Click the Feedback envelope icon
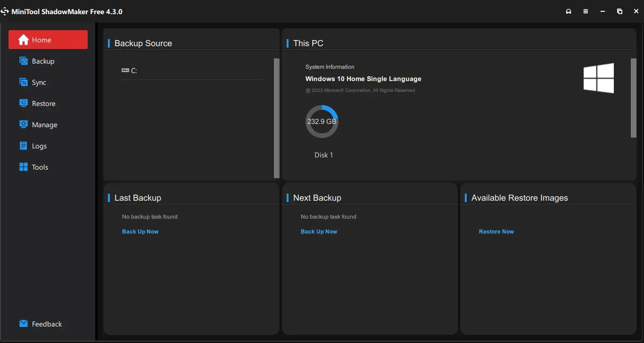Screen dimensions: 644x343 point(23,323)
